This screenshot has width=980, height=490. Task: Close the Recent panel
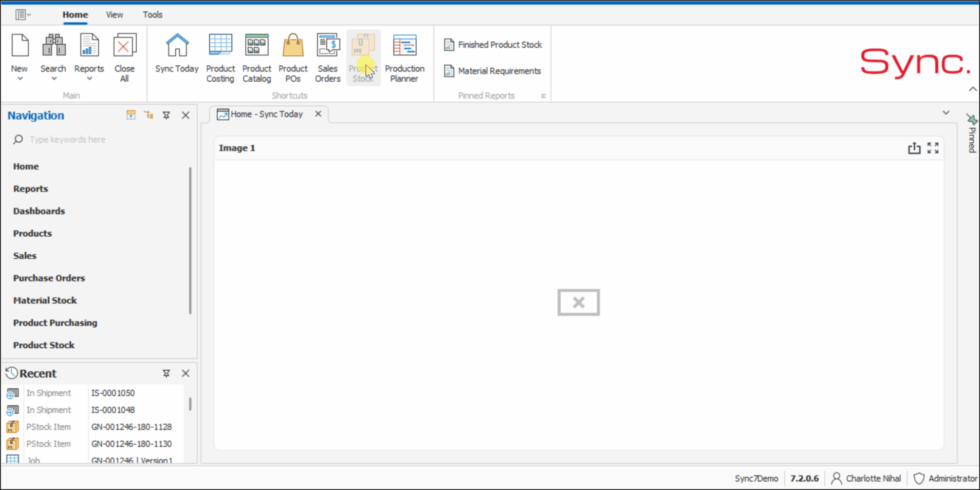tap(186, 373)
